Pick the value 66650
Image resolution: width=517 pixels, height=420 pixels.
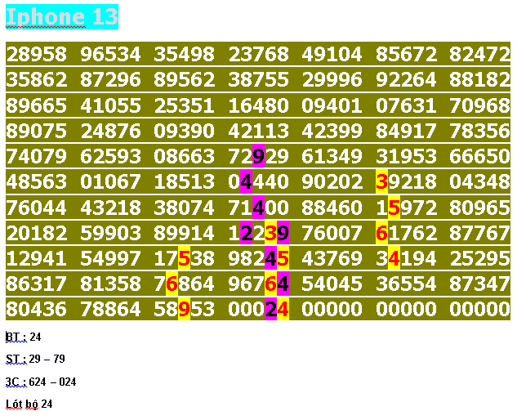click(479, 156)
